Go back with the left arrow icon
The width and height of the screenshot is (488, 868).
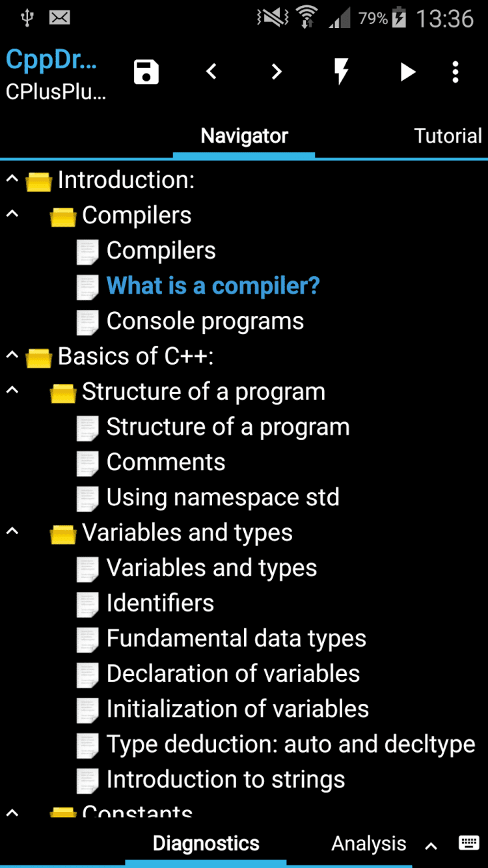211,72
